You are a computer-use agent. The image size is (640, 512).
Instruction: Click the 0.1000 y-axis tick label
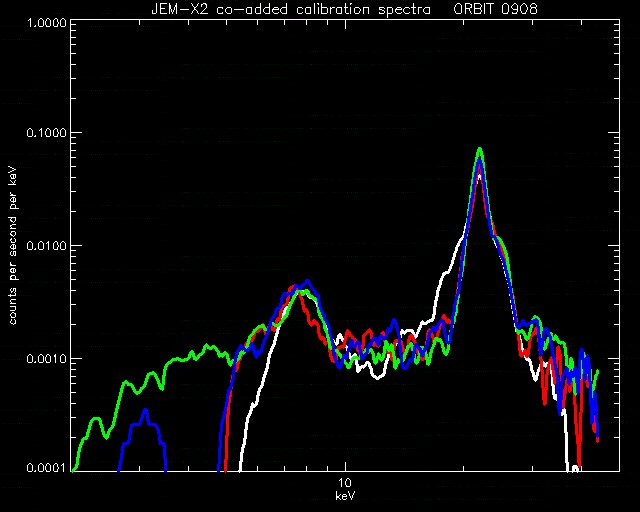coord(47,133)
